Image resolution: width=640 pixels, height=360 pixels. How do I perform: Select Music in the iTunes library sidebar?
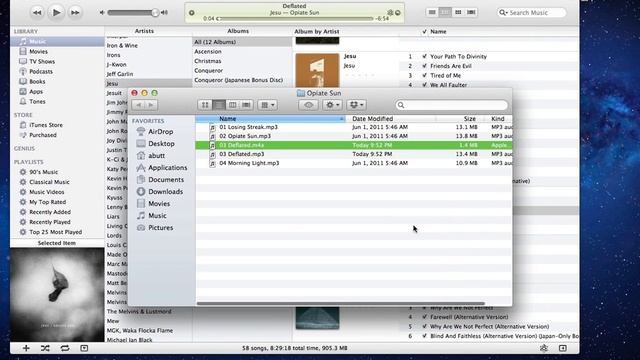click(57, 41)
